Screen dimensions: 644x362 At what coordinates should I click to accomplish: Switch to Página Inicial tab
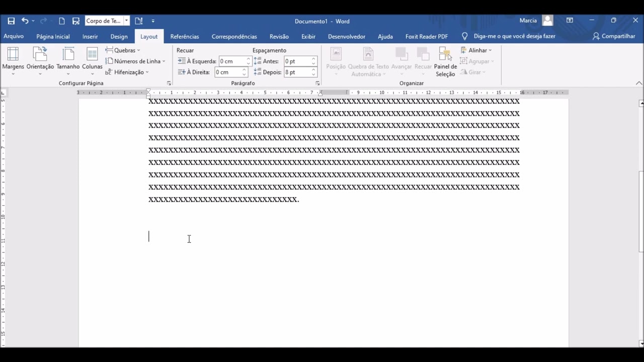(x=53, y=36)
